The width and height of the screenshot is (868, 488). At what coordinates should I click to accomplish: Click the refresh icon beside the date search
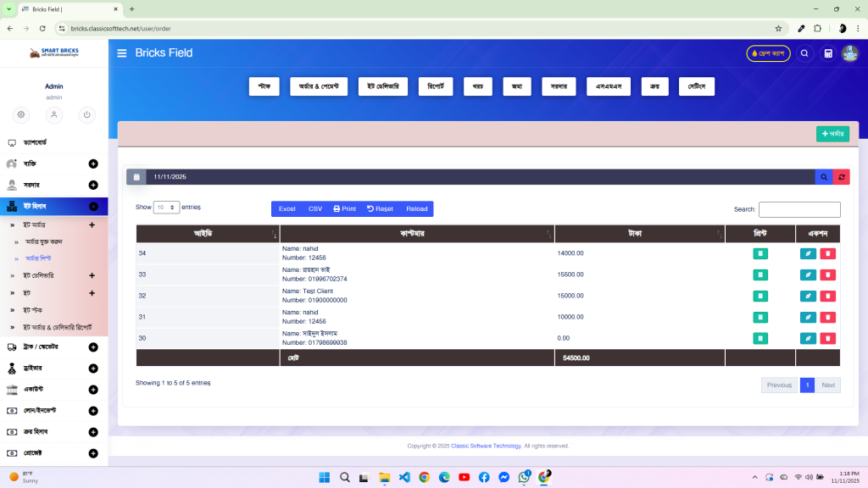(x=841, y=177)
